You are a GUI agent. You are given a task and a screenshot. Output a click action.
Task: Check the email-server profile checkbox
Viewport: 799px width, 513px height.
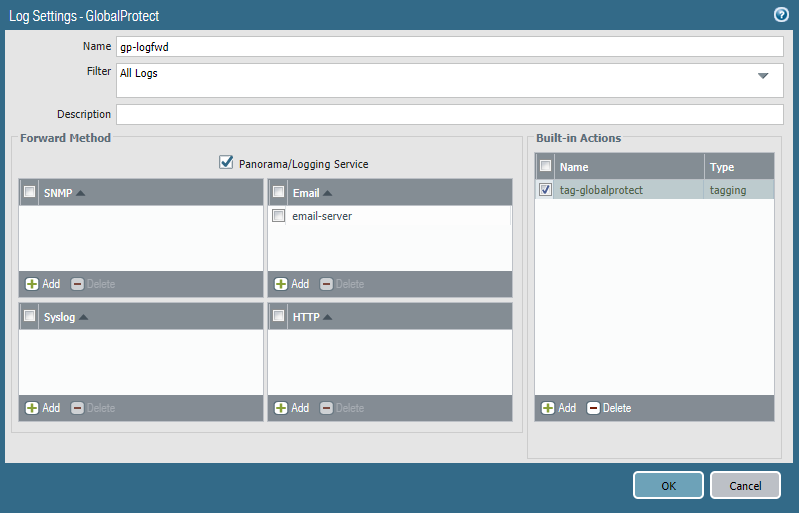coord(279,216)
